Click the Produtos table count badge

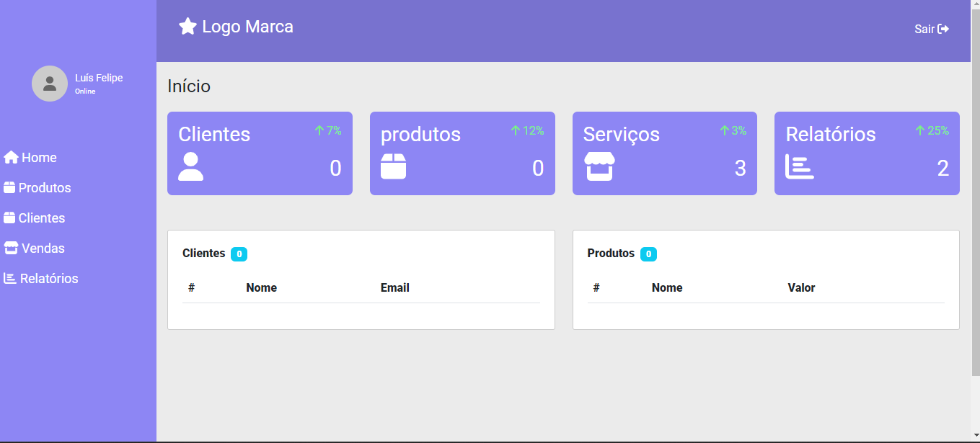click(648, 254)
